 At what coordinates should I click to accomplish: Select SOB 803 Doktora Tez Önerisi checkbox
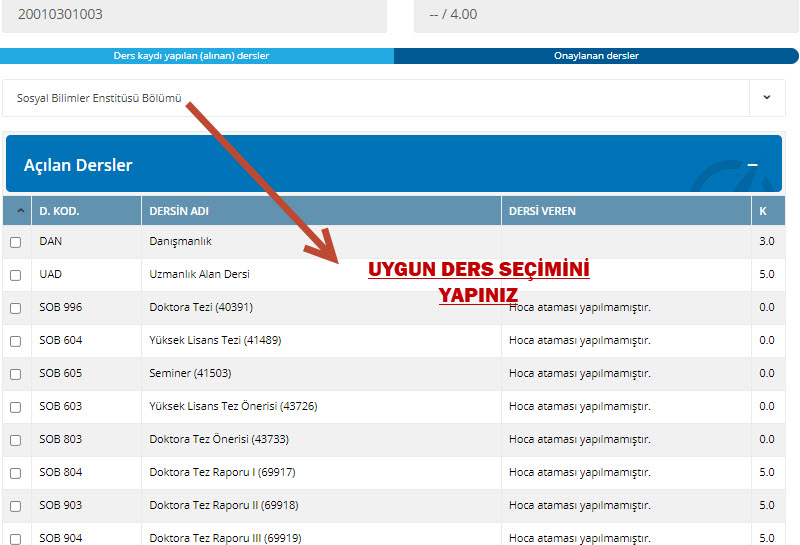pos(16,440)
